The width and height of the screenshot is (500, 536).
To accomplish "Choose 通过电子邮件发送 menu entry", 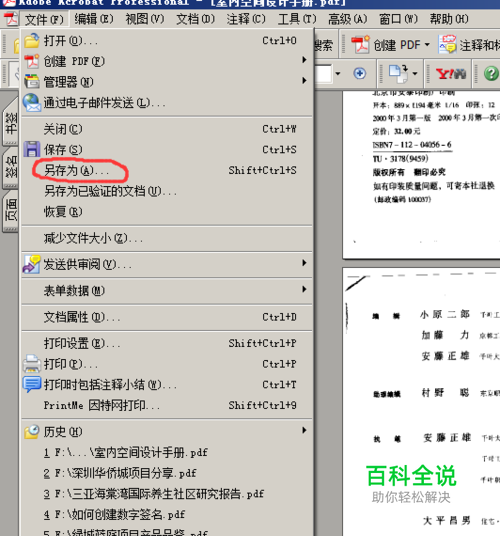I will tap(167, 103).
